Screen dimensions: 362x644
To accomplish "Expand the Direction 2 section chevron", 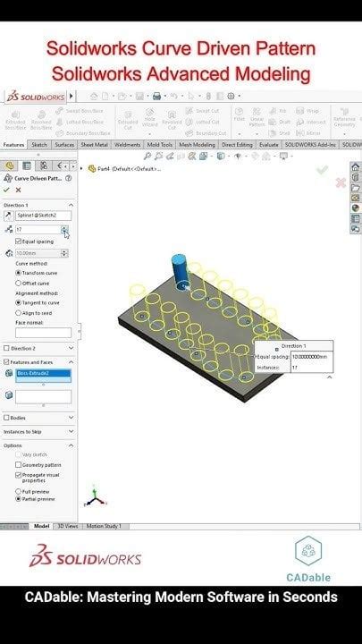I will pyautogui.click(x=71, y=348).
